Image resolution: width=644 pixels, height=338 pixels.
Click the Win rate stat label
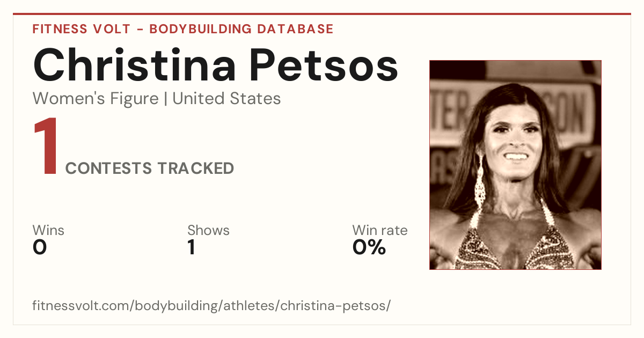[380, 231]
